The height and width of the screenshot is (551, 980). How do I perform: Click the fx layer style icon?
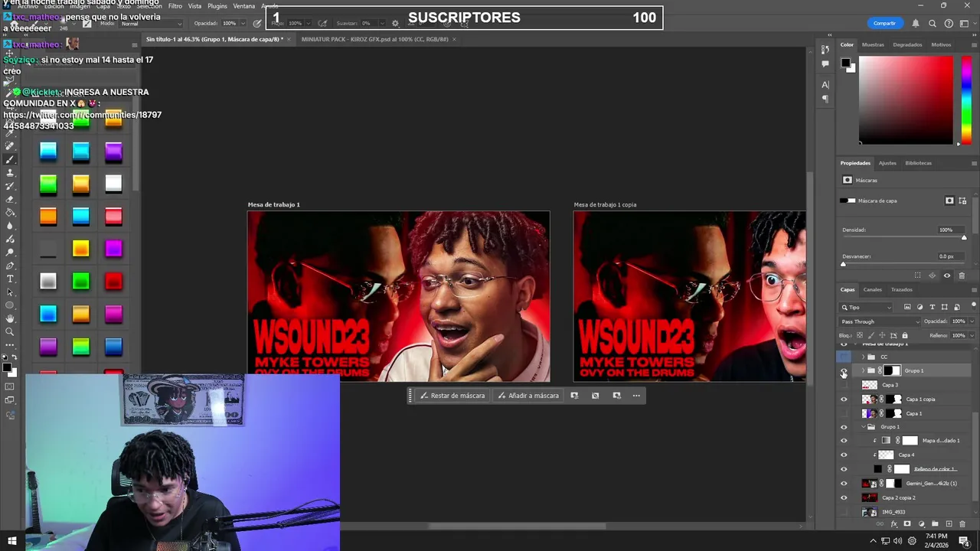tap(893, 524)
